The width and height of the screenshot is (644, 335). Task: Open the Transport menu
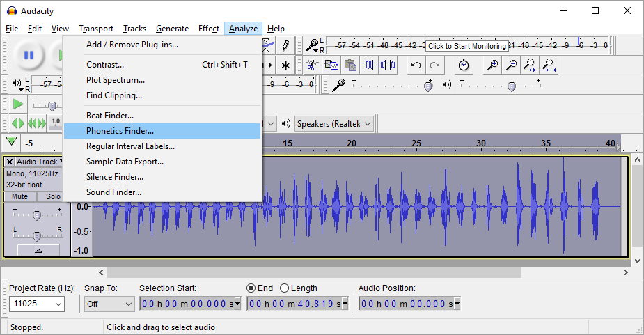(96, 29)
